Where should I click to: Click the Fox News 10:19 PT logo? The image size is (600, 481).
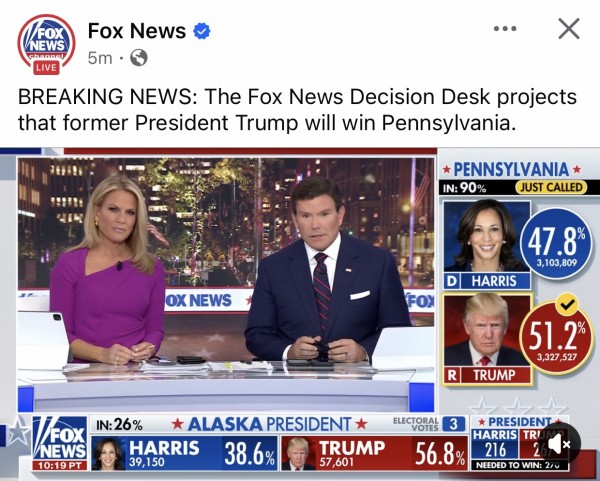tap(60, 443)
